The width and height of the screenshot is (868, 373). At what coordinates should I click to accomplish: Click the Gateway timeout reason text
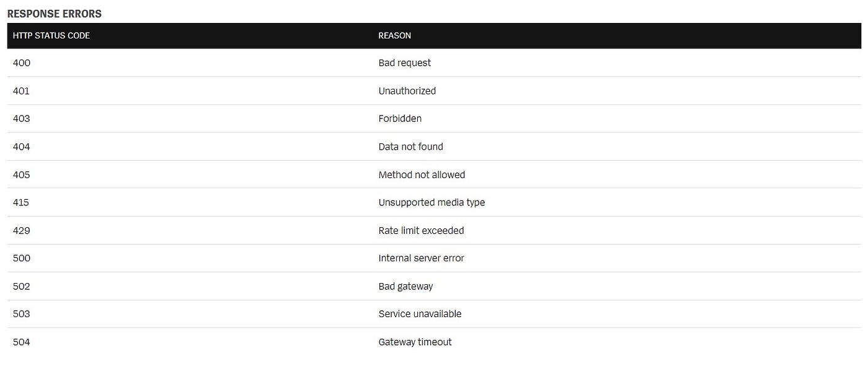(x=415, y=342)
